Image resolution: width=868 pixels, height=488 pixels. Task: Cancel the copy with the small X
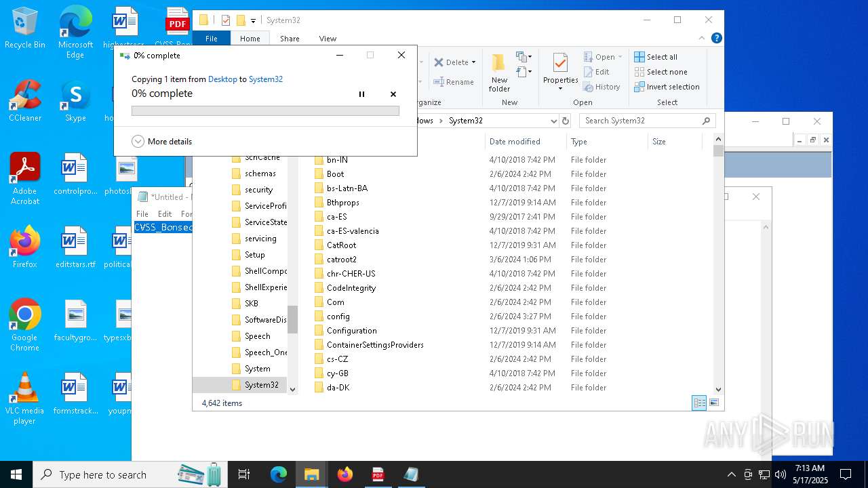coord(393,94)
